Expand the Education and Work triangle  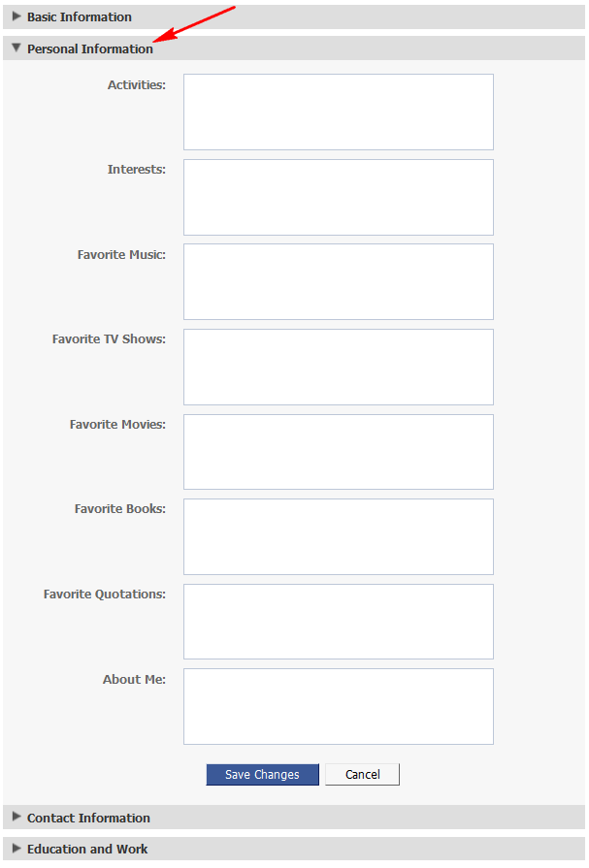point(16,848)
